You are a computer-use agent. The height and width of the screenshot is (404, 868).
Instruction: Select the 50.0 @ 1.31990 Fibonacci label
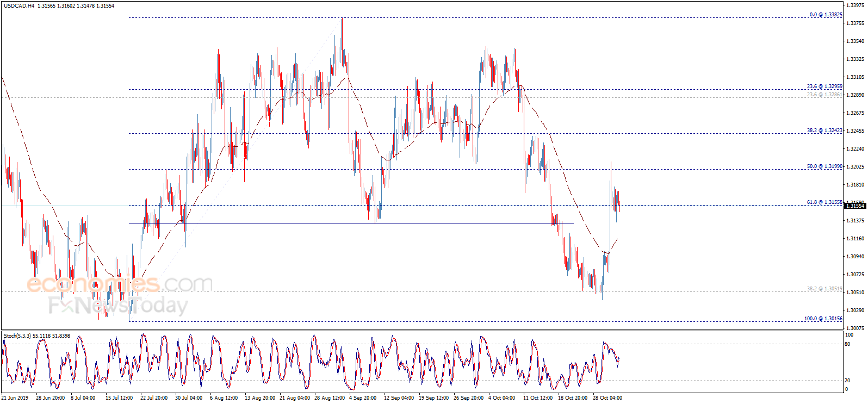[x=824, y=166]
